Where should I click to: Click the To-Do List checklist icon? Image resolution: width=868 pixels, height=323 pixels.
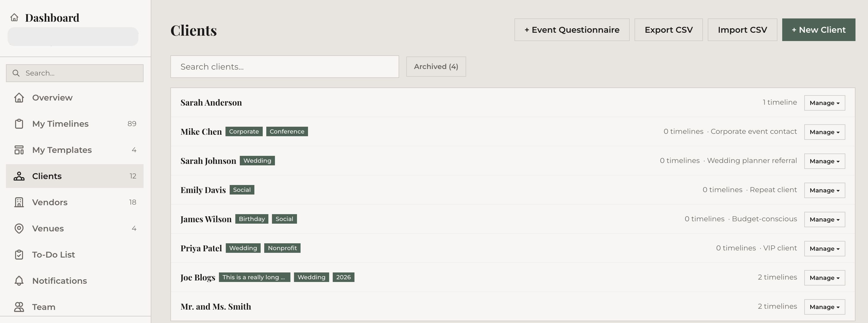coord(19,255)
